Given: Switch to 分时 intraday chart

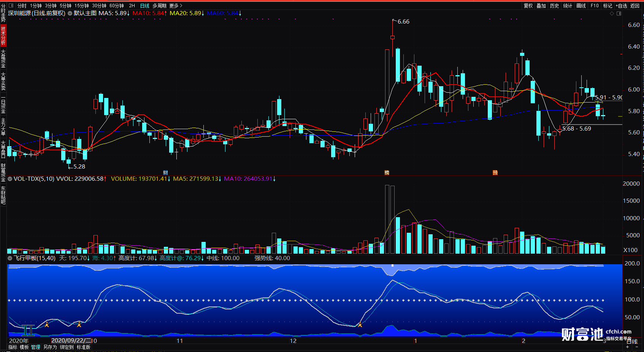Looking at the screenshot, I should tap(22, 6).
